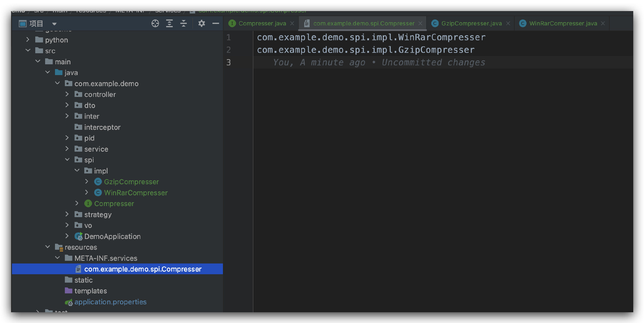Click the locate opened file crosshair icon
The image size is (644, 323).
tap(155, 23)
